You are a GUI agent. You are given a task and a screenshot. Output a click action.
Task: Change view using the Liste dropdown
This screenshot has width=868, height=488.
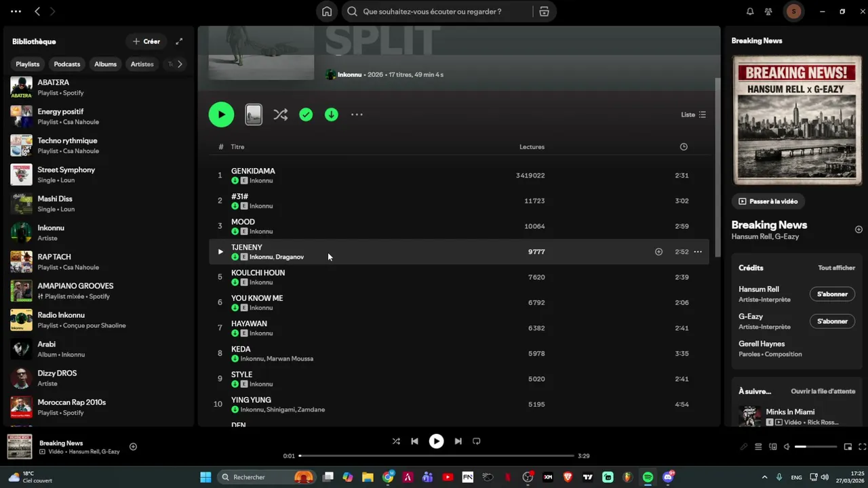pyautogui.click(x=694, y=115)
